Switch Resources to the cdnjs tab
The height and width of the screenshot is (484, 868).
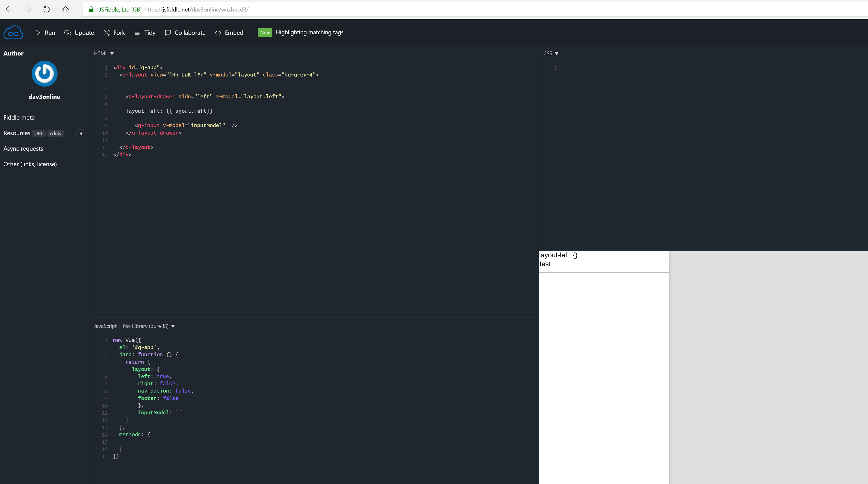click(x=55, y=133)
